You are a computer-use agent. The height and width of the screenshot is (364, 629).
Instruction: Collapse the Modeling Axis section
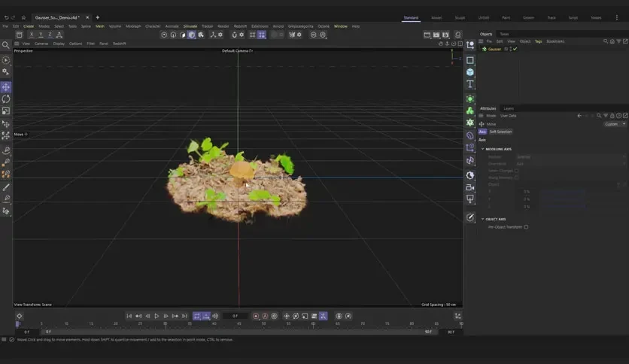point(482,149)
